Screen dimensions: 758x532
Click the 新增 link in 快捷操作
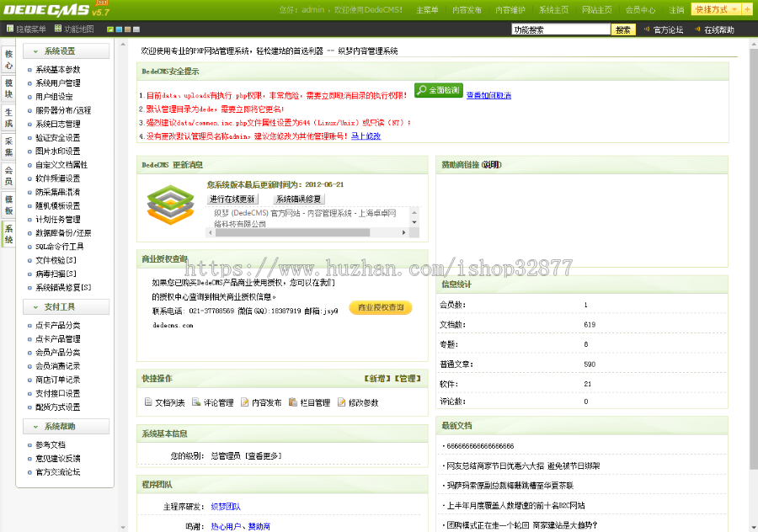point(377,378)
